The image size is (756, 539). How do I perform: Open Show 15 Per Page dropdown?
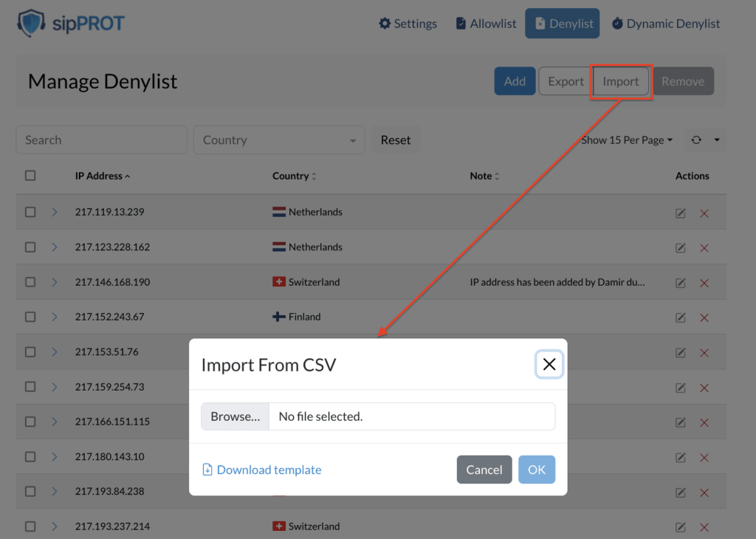[x=626, y=140]
